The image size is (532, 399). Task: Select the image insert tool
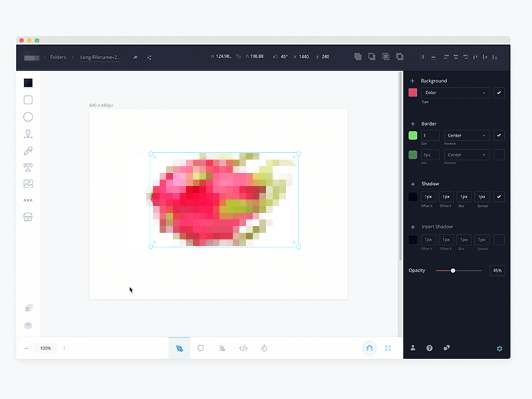tap(28, 184)
